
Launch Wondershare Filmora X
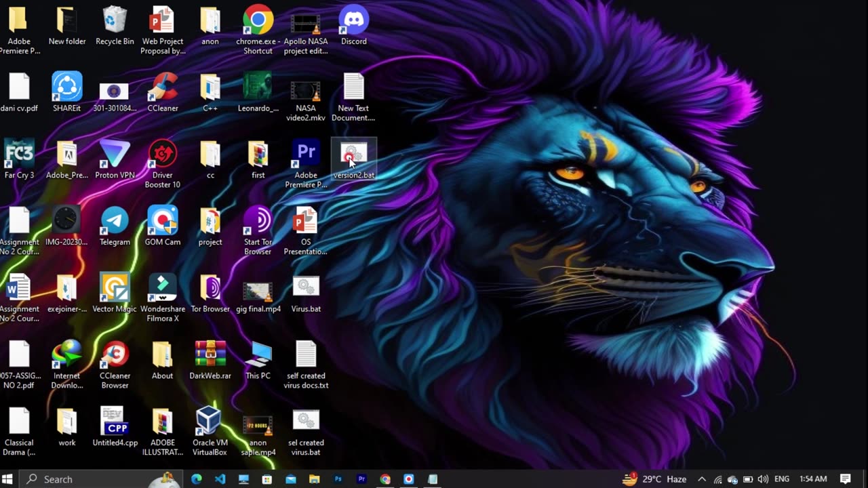[163, 298]
